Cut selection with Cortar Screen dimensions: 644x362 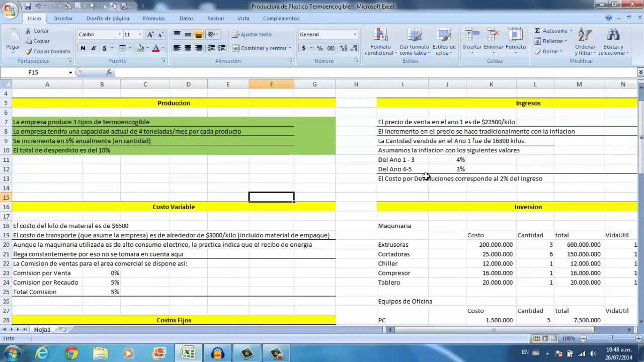coord(37,31)
